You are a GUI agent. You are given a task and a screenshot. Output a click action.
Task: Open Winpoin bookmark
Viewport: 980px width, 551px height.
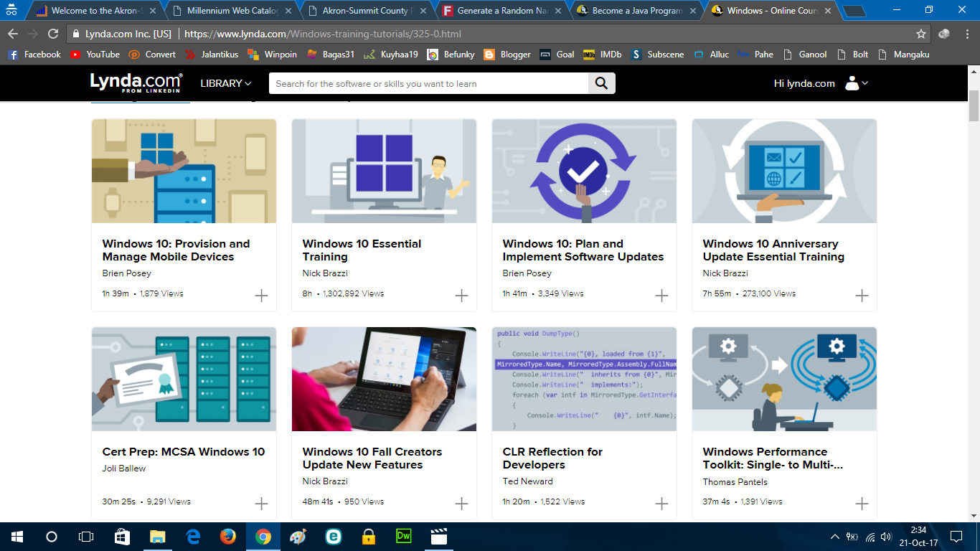point(273,55)
